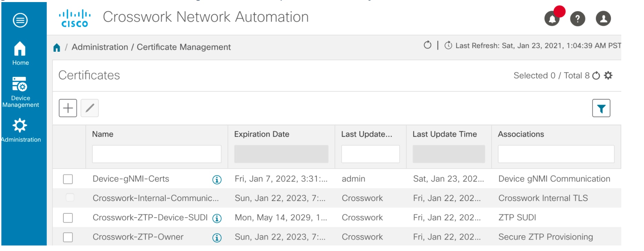644x251 pixels.
Task: Edit certificate with pencil button
Action: pyautogui.click(x=90, y=108)
